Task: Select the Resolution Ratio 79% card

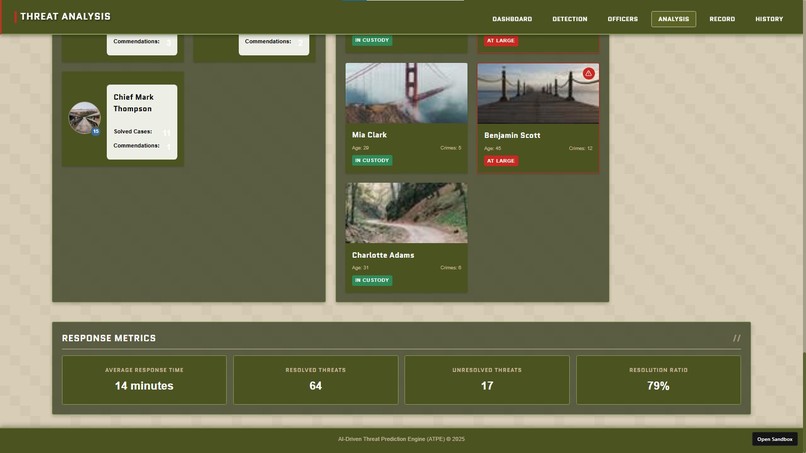Action: pos(658,380)
